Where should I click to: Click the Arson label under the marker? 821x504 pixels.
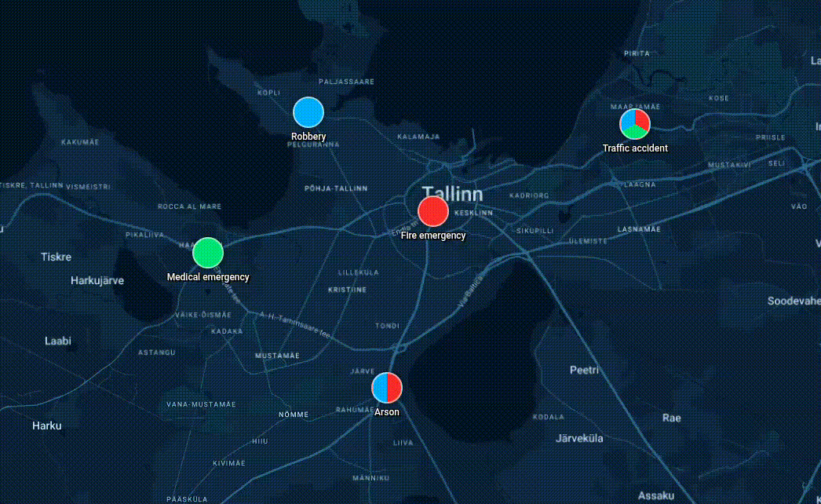click(387, 412)
